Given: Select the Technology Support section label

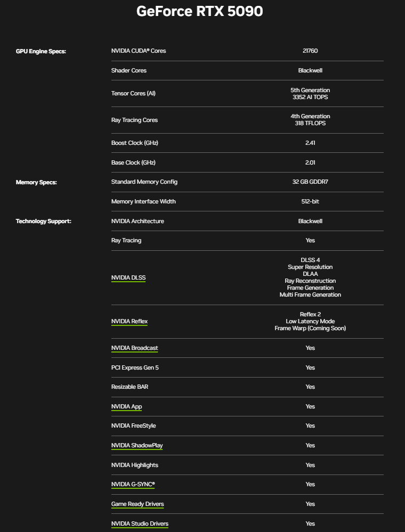Looking at the screenshot, I should [43, 221].
